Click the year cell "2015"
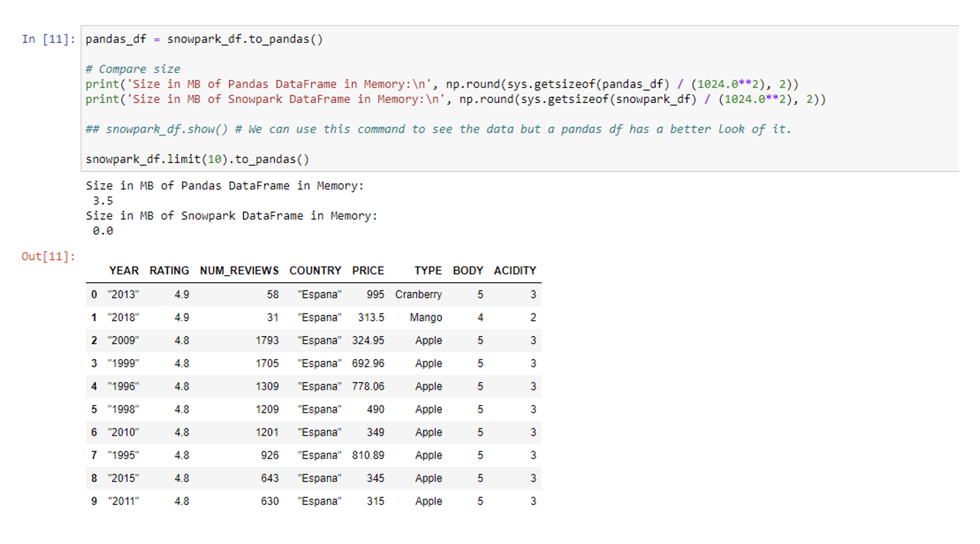 [x=123, y=479]
